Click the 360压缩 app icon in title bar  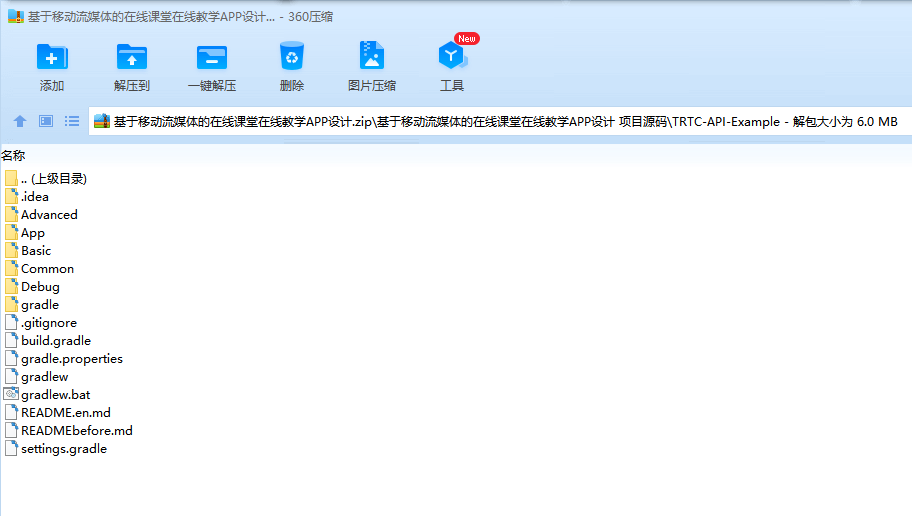coord(16,16)
